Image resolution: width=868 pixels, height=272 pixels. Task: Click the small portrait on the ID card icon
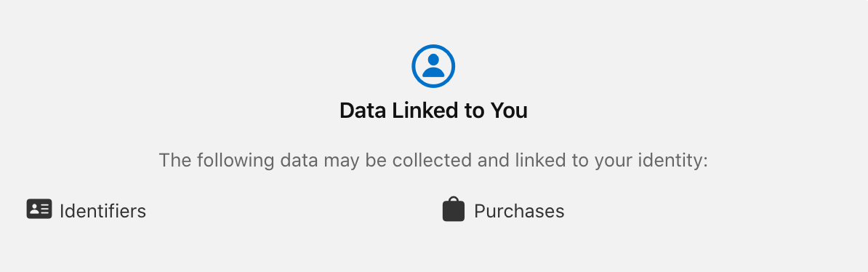[x=34, y=209]
